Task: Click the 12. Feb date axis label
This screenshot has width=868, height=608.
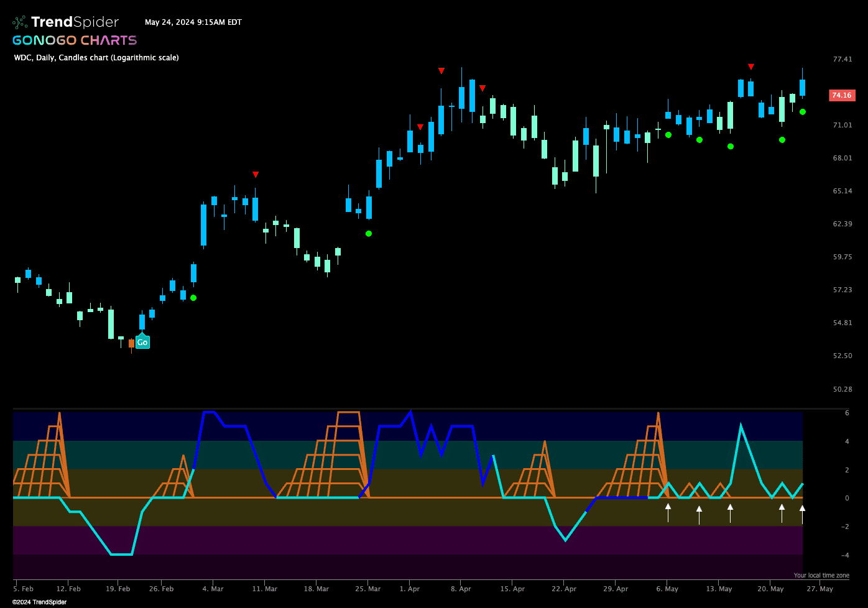Action: coord(68,589)
